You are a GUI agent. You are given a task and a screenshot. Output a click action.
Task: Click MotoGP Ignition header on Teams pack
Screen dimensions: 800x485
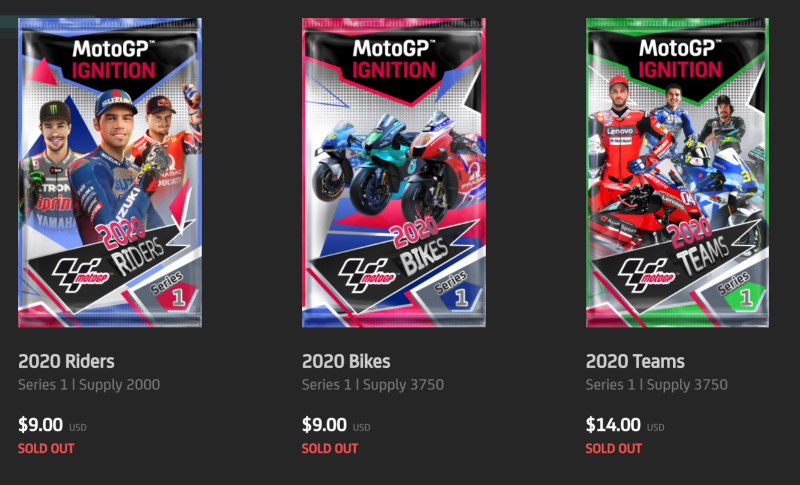(680, 60)
